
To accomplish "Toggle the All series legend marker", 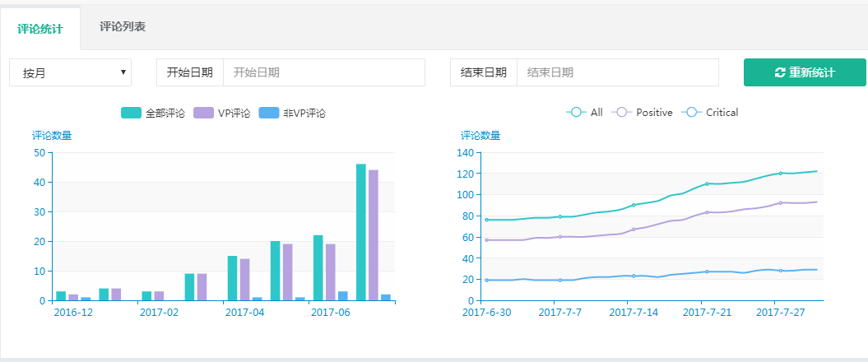I will point(576,113).
